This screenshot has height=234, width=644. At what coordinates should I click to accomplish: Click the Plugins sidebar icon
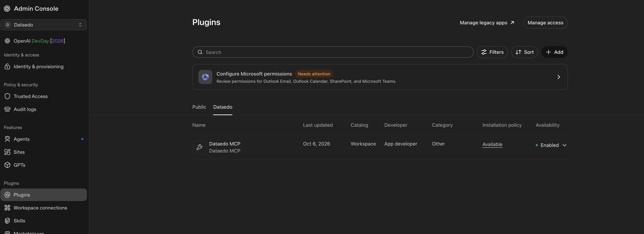tap(7, 195)
